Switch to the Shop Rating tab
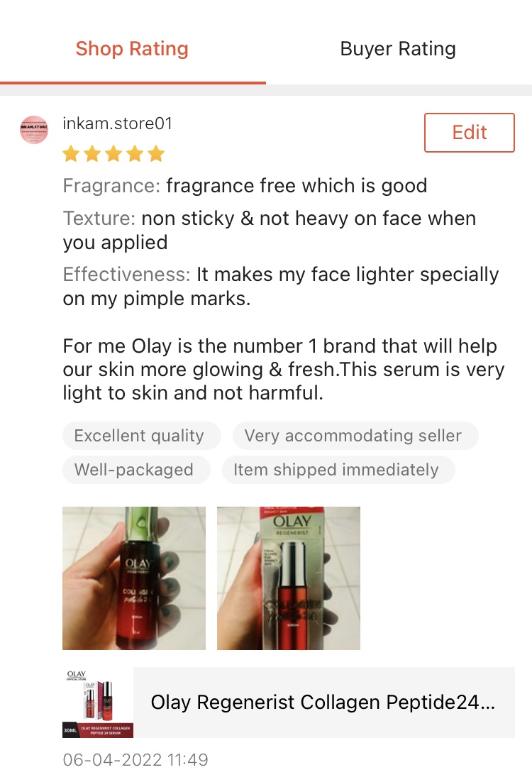Viewport: 532px width, 782px height. [x=132, y=49]
